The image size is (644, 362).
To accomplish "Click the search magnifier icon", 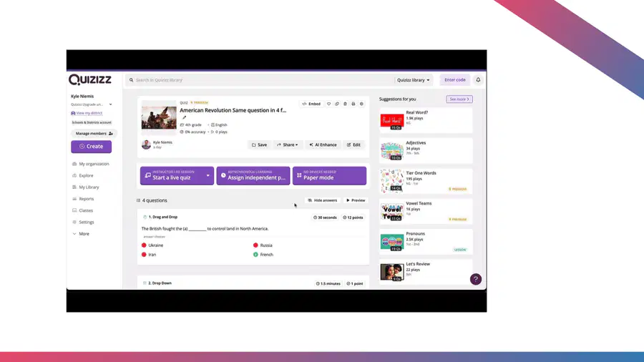I will tap(132, 80).
